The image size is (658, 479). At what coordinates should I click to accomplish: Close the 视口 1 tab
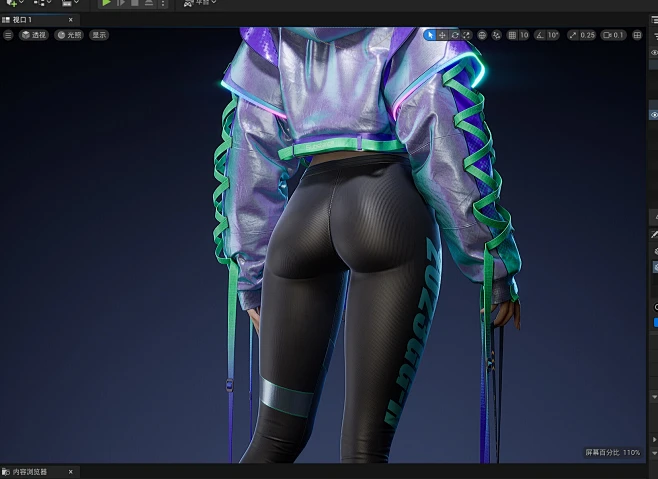[70, 20]
